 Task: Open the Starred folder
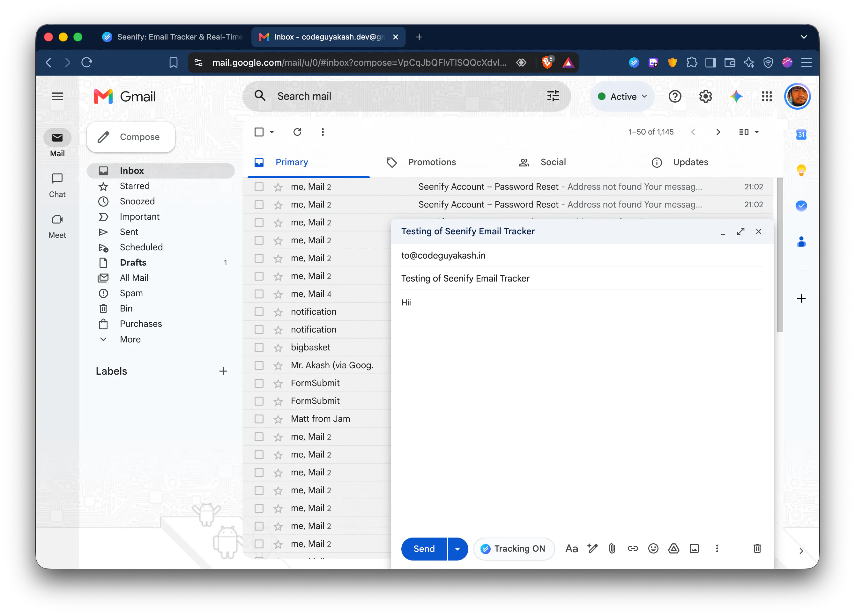pos(135,186)
